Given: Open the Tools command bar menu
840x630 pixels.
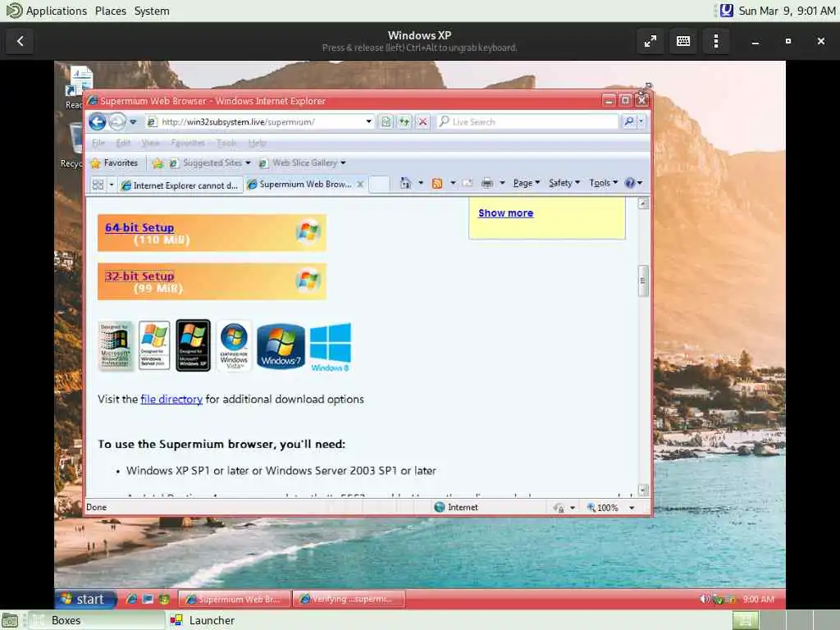Looking at the screenshot, I should tap(604, 183).
